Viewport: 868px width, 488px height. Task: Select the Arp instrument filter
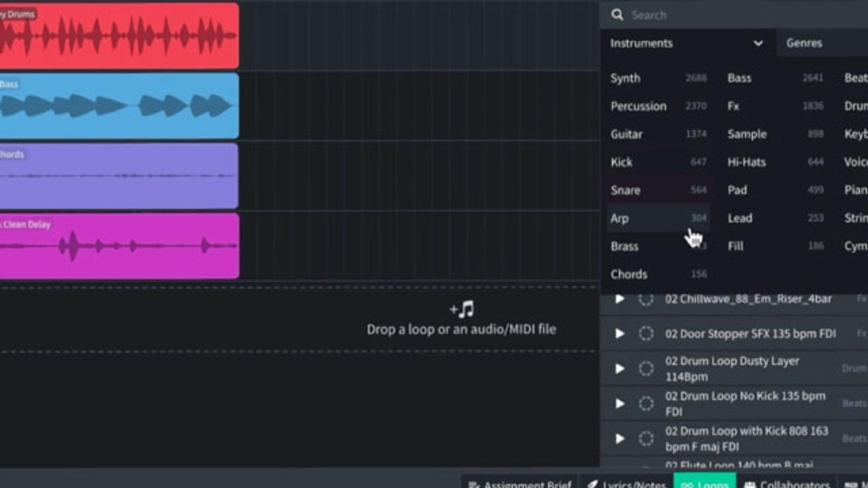(x=620, y=219)
